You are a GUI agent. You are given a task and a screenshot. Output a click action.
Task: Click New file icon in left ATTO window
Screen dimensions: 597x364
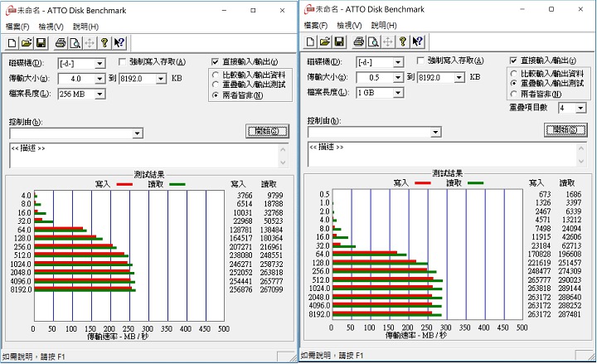pyautogui.click(x=12, y=42)
